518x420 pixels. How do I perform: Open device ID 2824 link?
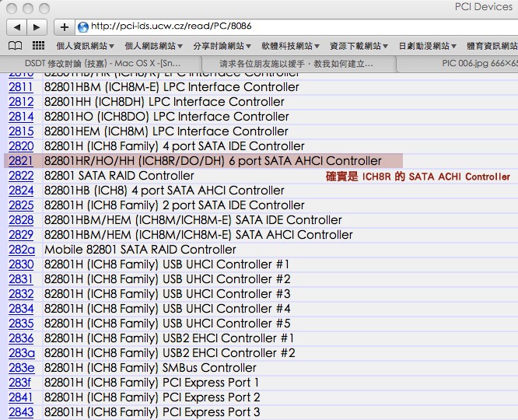point(21,191)
